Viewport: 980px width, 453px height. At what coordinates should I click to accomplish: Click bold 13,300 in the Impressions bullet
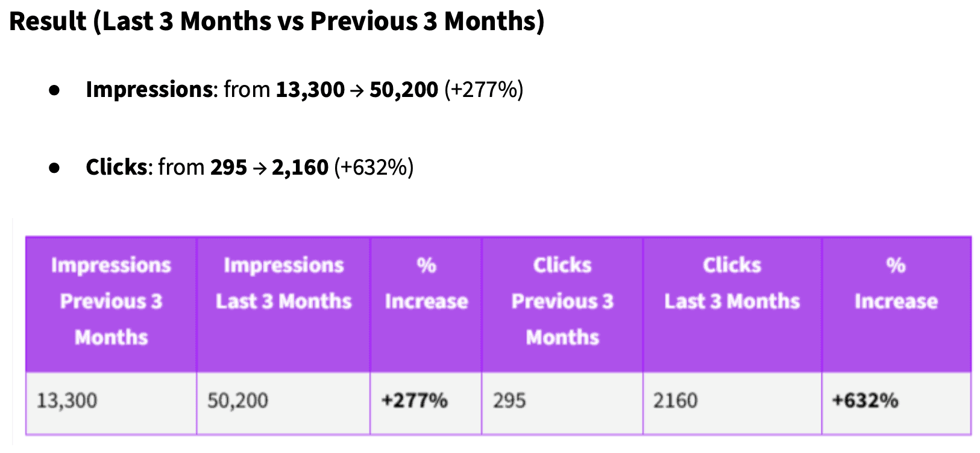310,90
